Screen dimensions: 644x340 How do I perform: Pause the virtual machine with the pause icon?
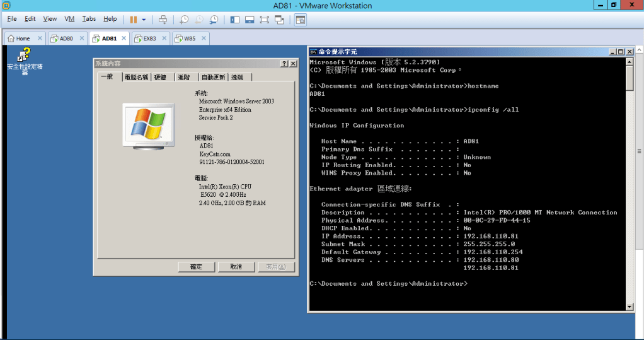point(134,20)
